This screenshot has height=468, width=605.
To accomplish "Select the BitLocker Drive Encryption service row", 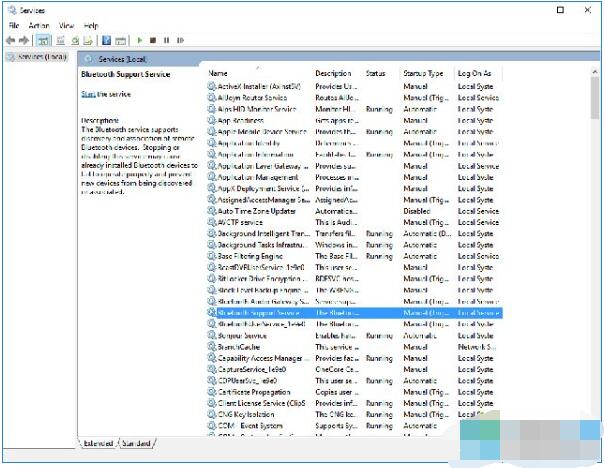I will pos(355,279).
